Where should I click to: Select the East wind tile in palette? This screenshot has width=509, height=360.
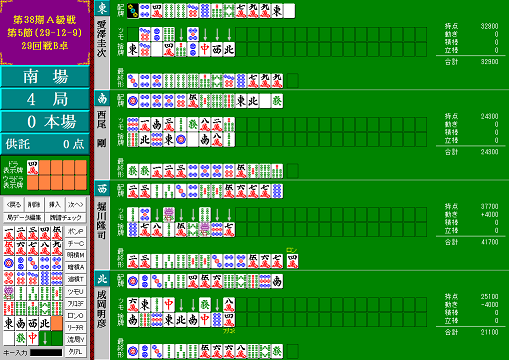coord(9,323)
